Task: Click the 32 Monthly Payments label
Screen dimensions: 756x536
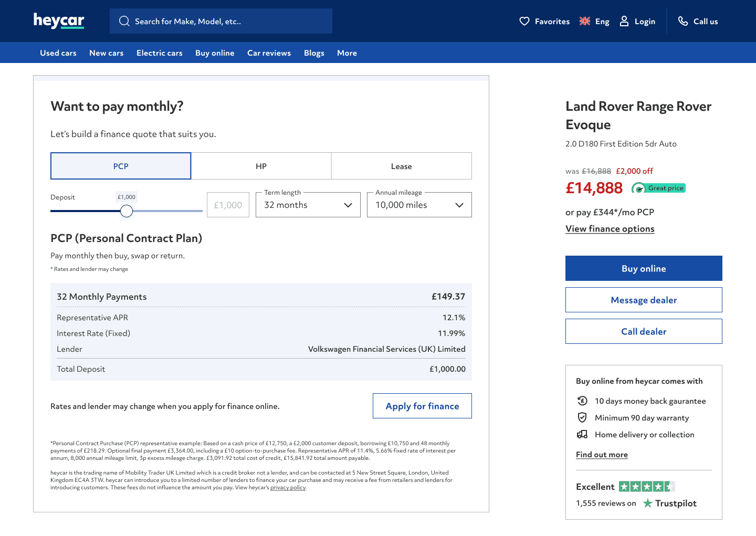Action: pyautogui.click(x=102, y=297)
